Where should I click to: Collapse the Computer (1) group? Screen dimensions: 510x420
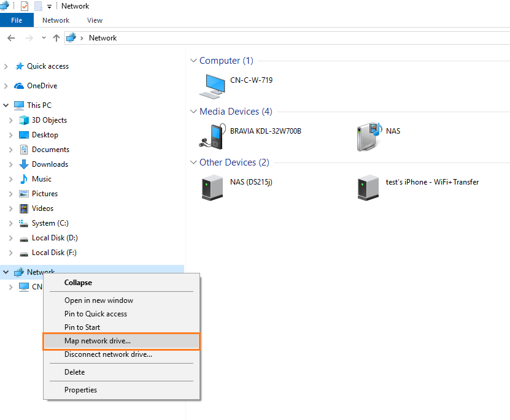(x=193, y=61)
